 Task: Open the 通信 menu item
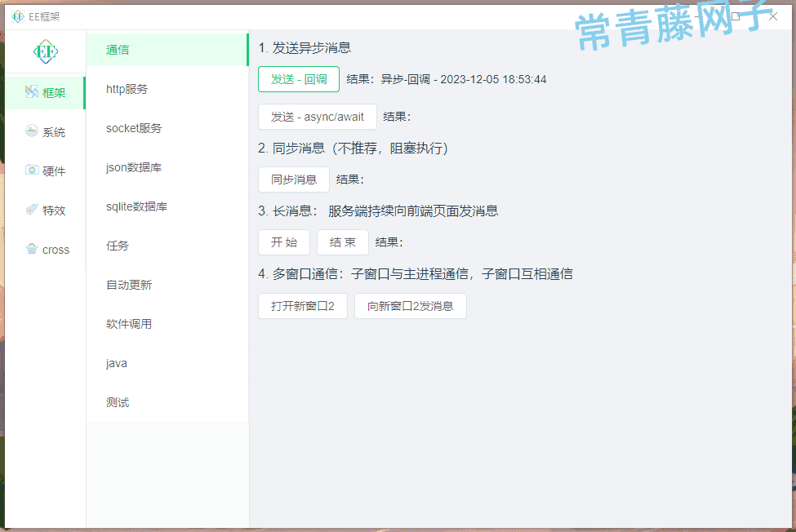coord(167,50)
